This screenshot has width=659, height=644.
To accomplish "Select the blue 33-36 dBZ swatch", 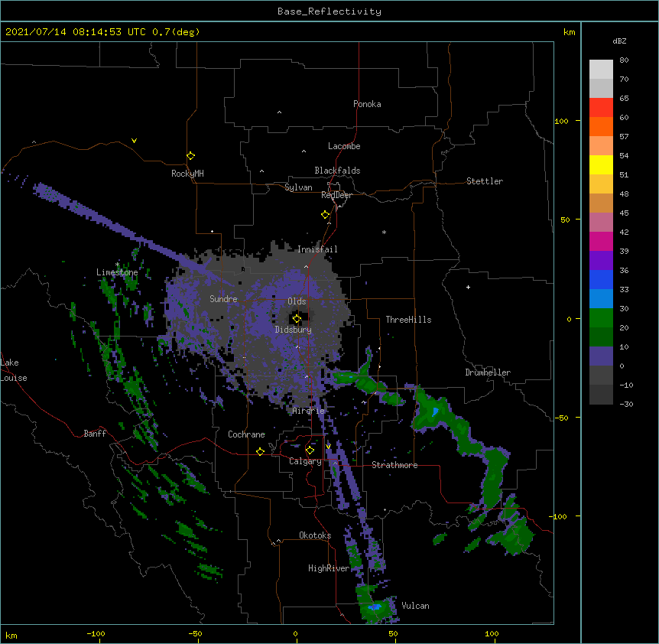I will coord(601,279).
